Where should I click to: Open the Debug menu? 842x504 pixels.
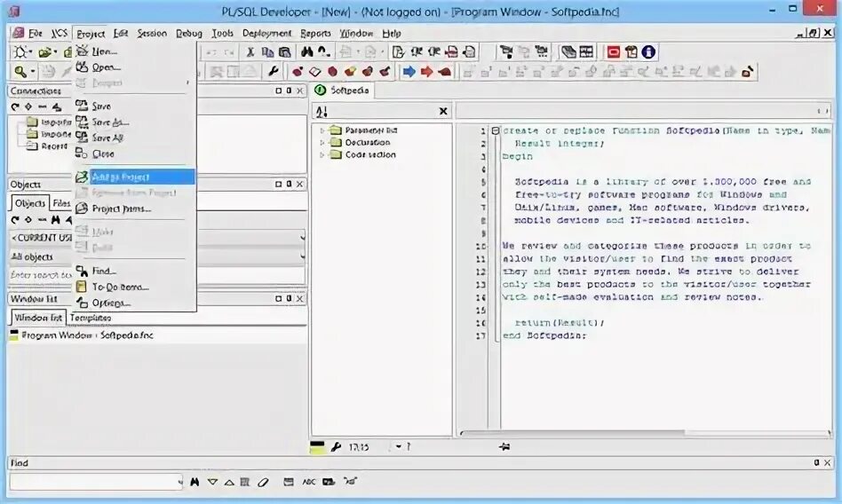(x=189, y=34)
